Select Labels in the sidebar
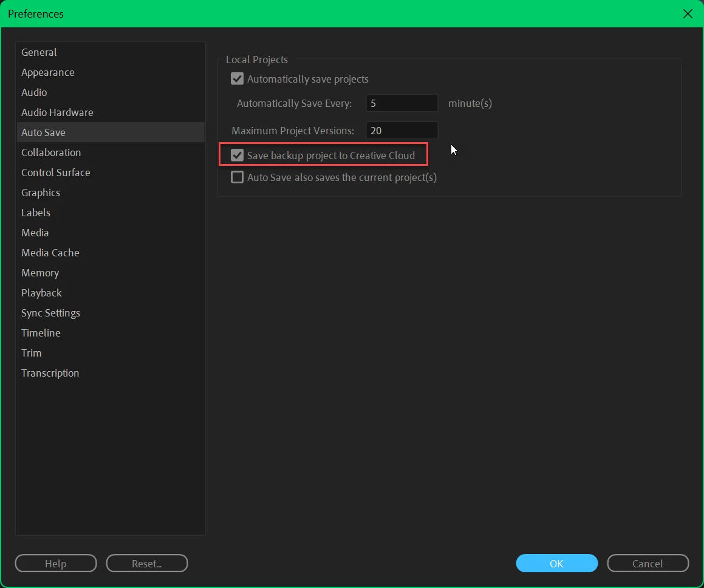704x588 pixels. click(x=111, y=213)
